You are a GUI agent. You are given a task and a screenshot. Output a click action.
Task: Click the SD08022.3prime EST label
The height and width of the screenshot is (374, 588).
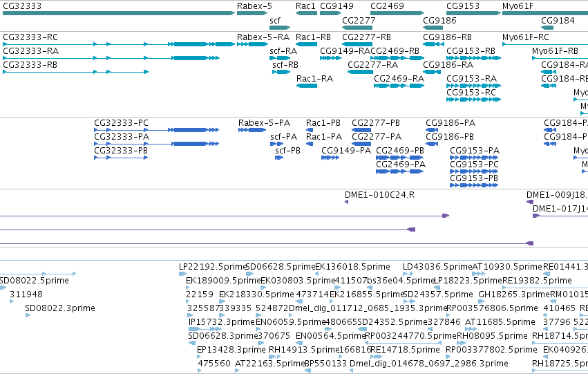coord(60,308)
